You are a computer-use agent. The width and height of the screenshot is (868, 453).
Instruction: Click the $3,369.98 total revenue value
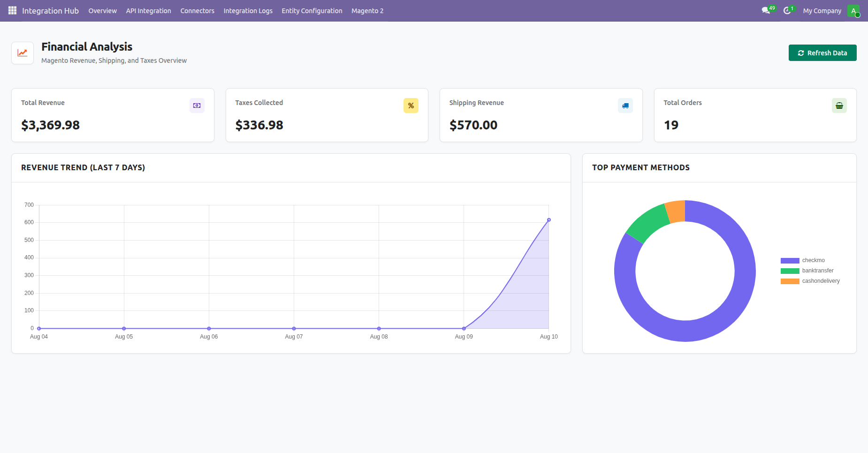coord(51,125)
